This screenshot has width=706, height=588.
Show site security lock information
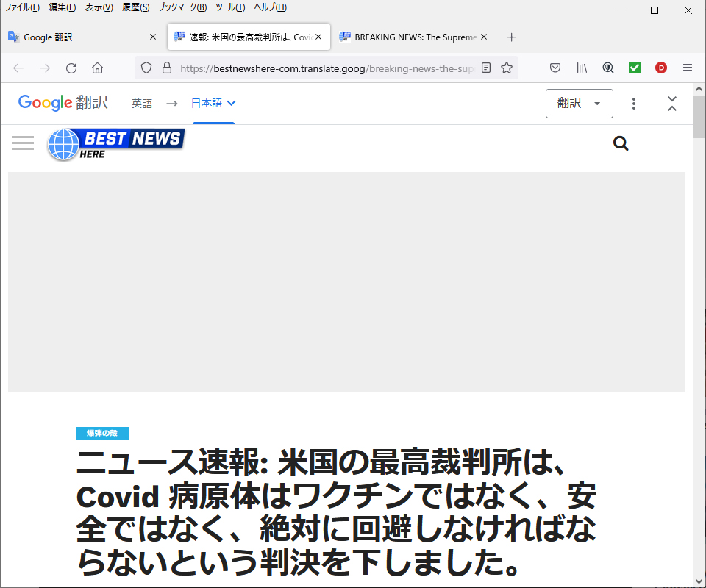[167, 68]
